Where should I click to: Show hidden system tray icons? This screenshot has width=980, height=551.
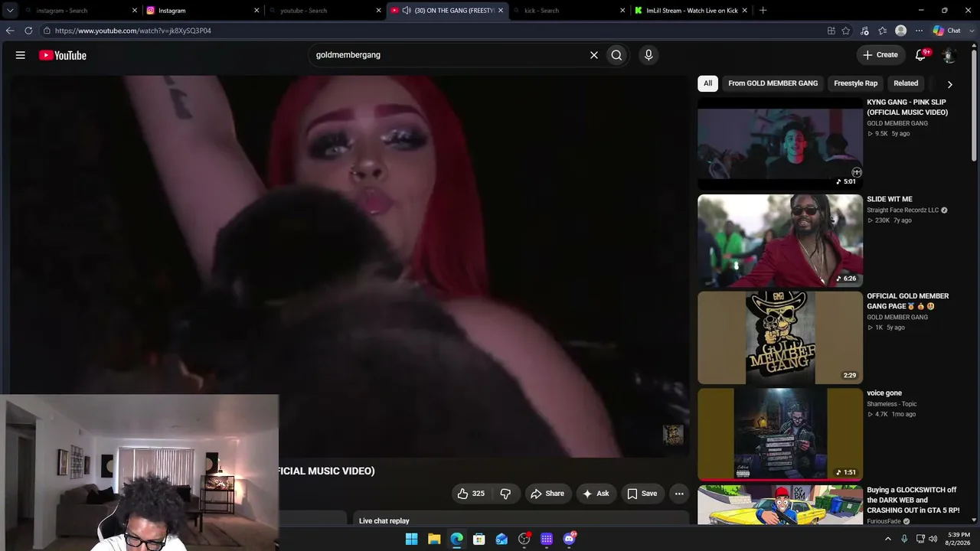pos(888,539)
